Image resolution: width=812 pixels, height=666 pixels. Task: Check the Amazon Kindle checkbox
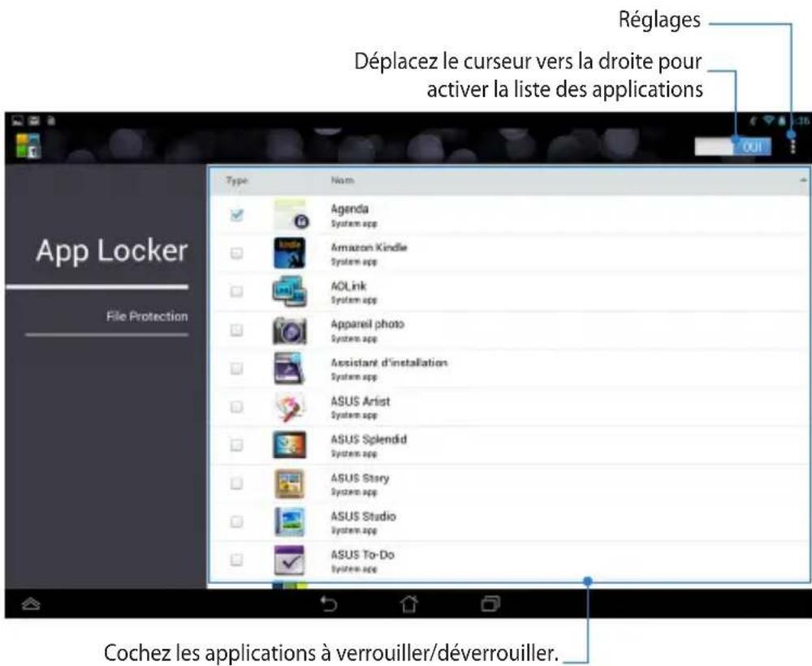click(x=236, y=253)
